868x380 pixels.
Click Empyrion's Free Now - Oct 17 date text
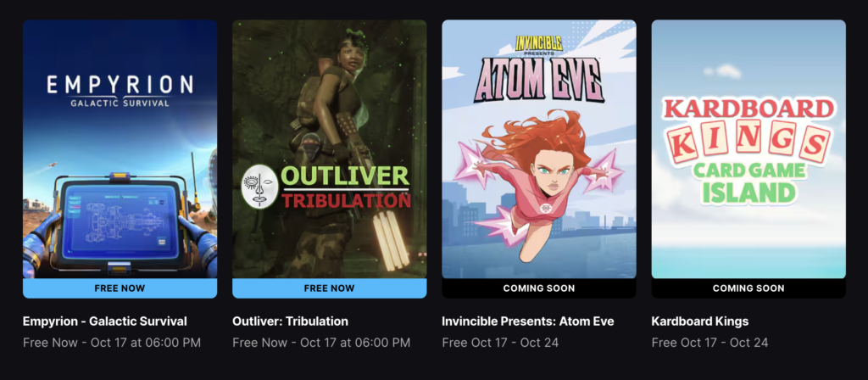point(112,343)
